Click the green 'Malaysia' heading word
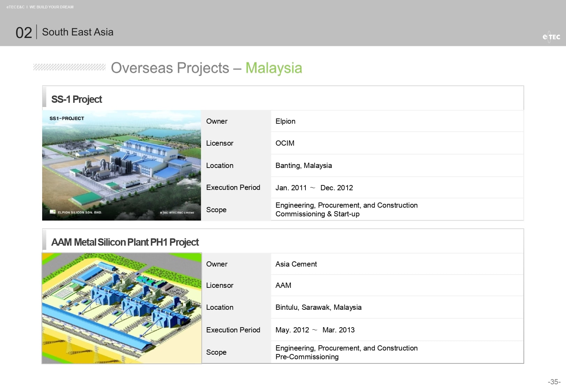Image resolution: width=566 pixels, height=392 pixels. click(x=274, y=68)
